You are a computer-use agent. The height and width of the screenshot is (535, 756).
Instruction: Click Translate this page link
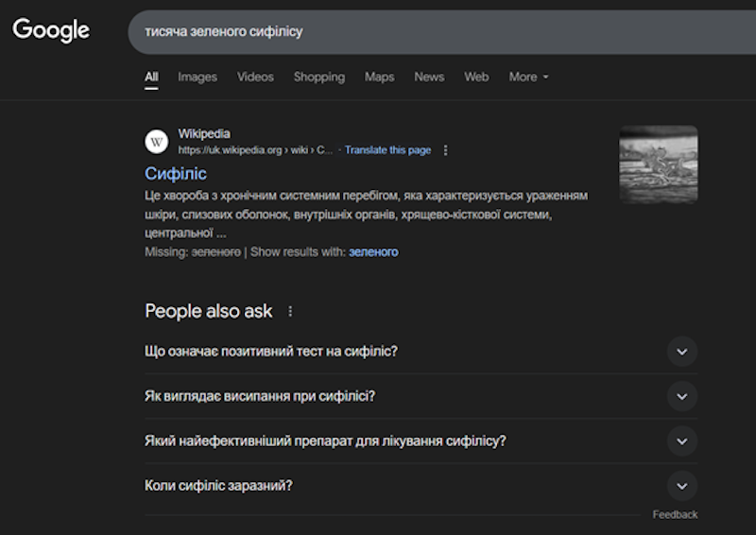(x=387, y=150)
